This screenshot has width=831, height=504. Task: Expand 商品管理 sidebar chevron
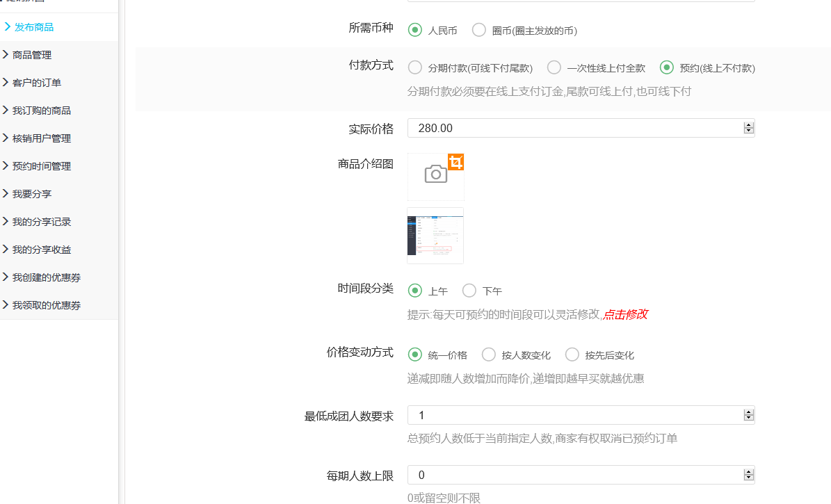[6, 55]
